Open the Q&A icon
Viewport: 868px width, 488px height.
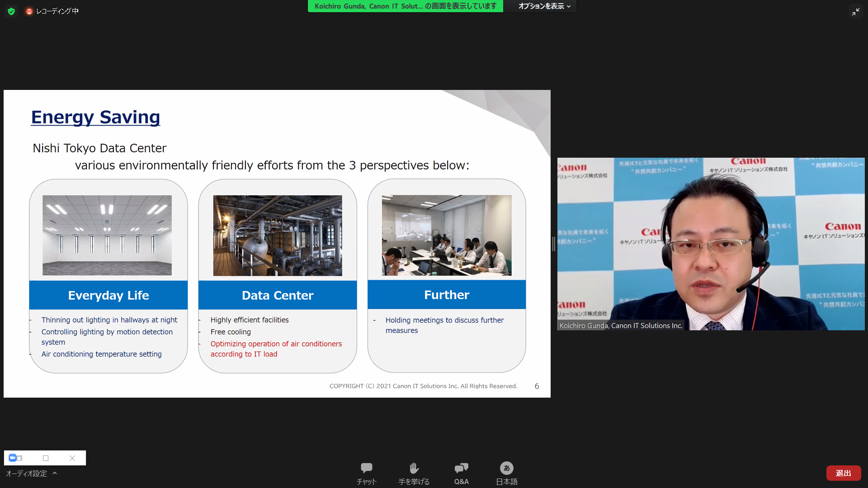461,468
